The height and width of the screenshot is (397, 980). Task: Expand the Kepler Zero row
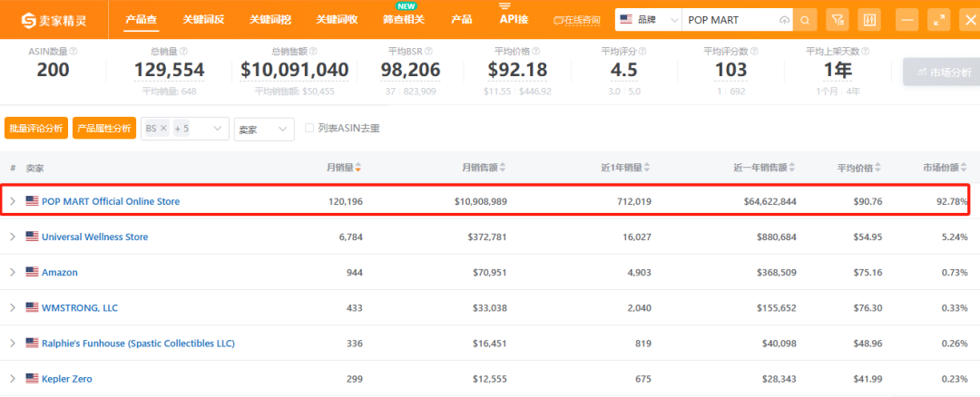coord(13,378)
